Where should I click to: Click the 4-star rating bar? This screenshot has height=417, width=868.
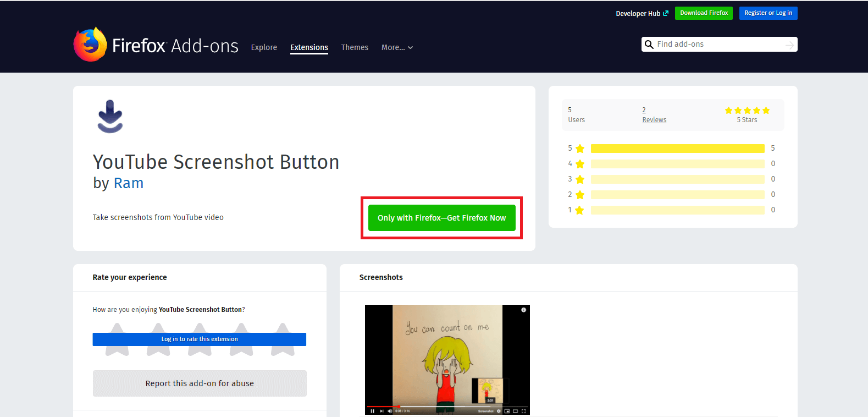point(677,164)
